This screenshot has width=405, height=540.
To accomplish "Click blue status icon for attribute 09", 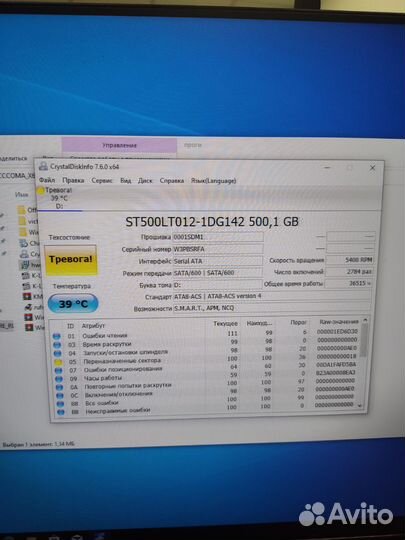I will coord(59,379).
